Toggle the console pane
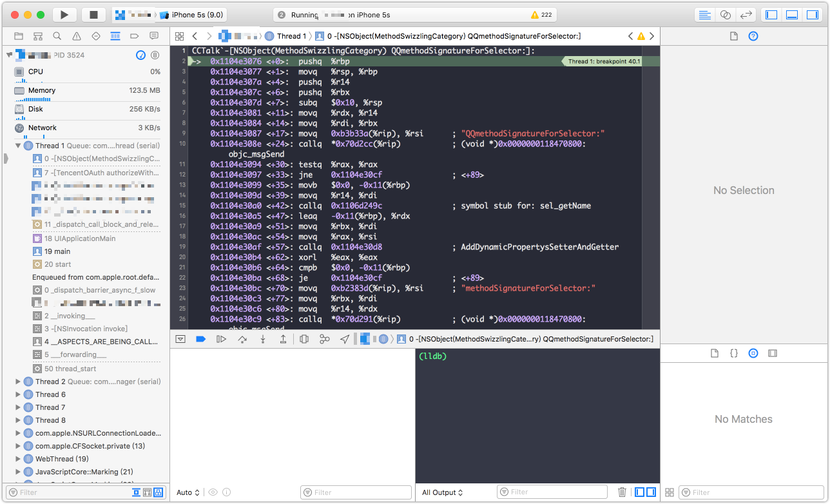Viewport: 830px width, 504px height. (651, 492)
